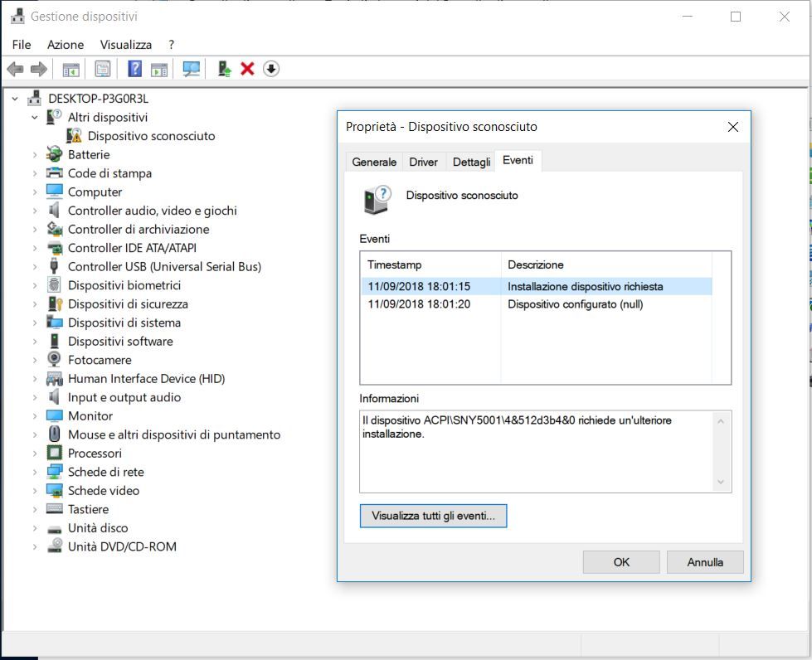Open the Visualizza menu

tap(126, 45)
